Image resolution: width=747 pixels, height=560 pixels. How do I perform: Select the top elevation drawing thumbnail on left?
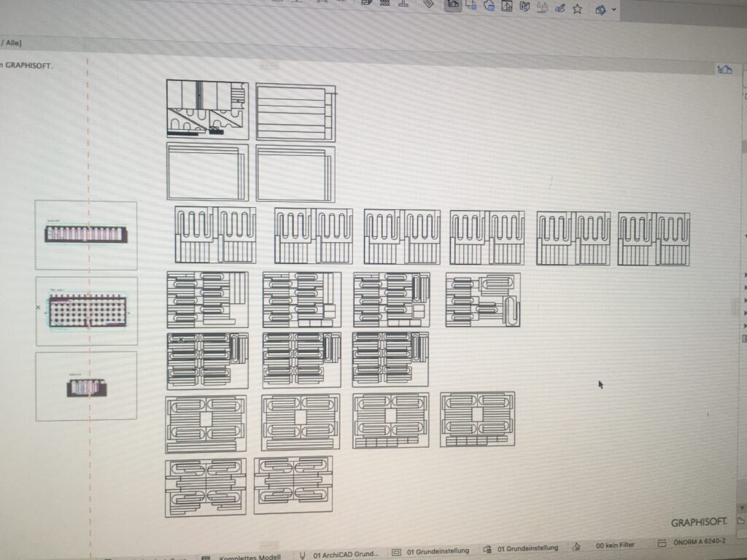pyautogui.click(x=86, y=235)
